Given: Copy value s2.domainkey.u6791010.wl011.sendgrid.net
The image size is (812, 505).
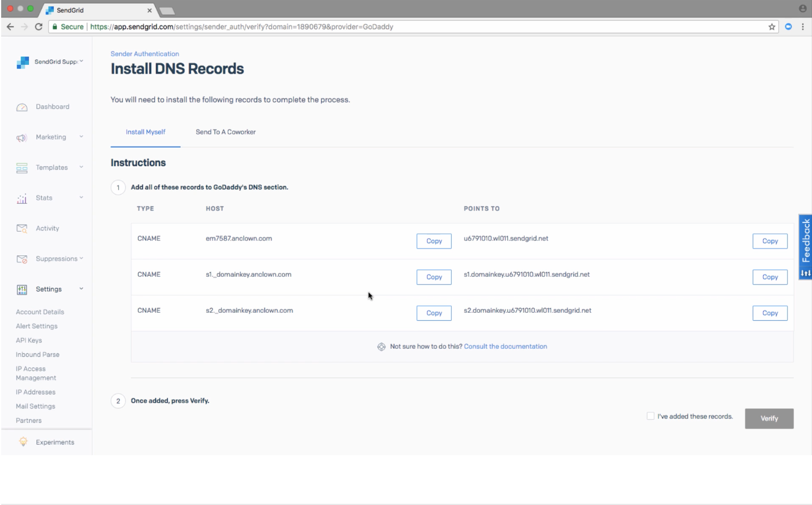Looking at the screenshot, I should (770, 313).
